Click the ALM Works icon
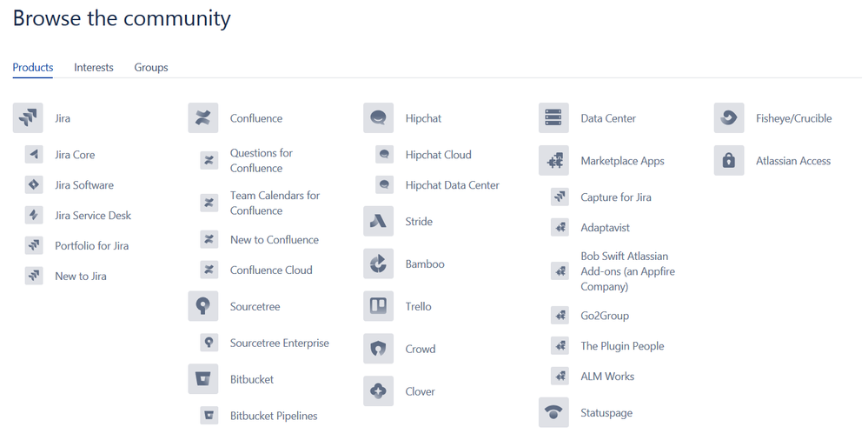 click(560, 376)
